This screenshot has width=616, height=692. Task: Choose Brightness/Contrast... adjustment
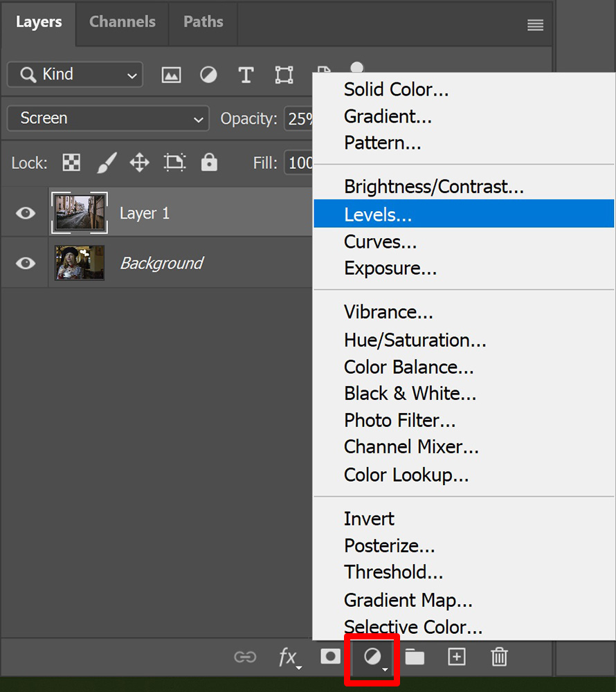pos(464,187)
